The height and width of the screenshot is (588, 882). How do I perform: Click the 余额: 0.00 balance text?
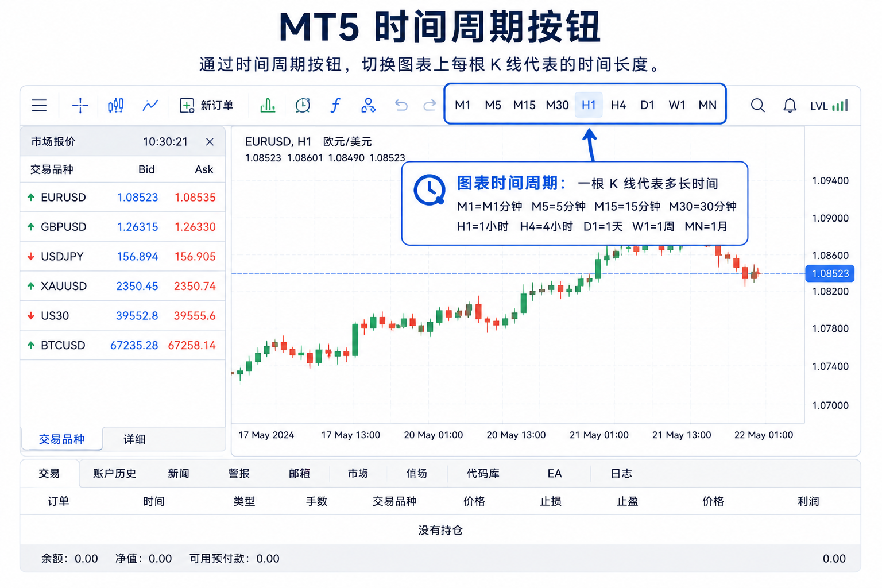69,559
